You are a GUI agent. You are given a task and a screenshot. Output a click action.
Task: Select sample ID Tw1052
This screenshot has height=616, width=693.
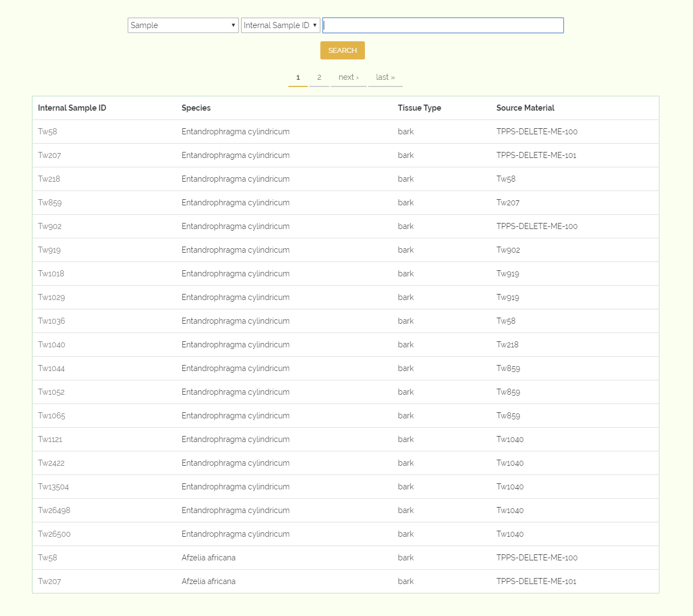coord(51,392)
